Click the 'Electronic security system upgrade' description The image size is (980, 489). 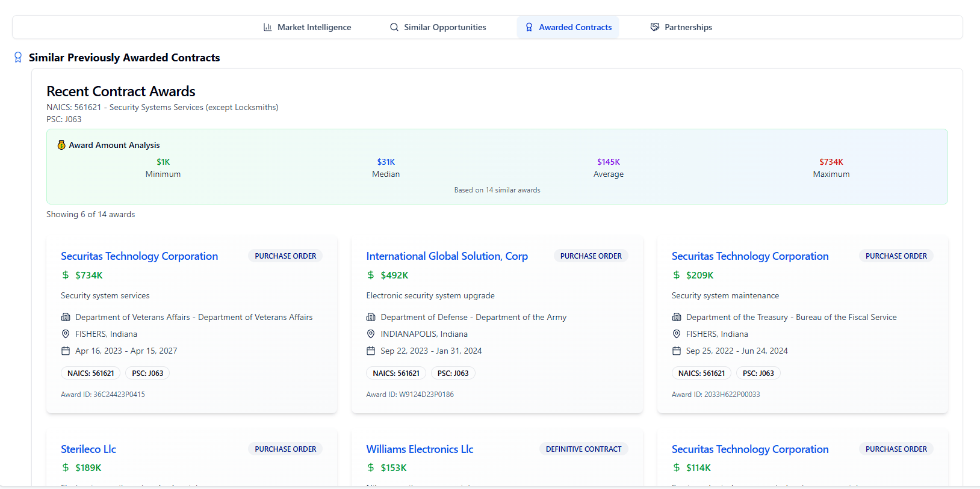point(430,295)
